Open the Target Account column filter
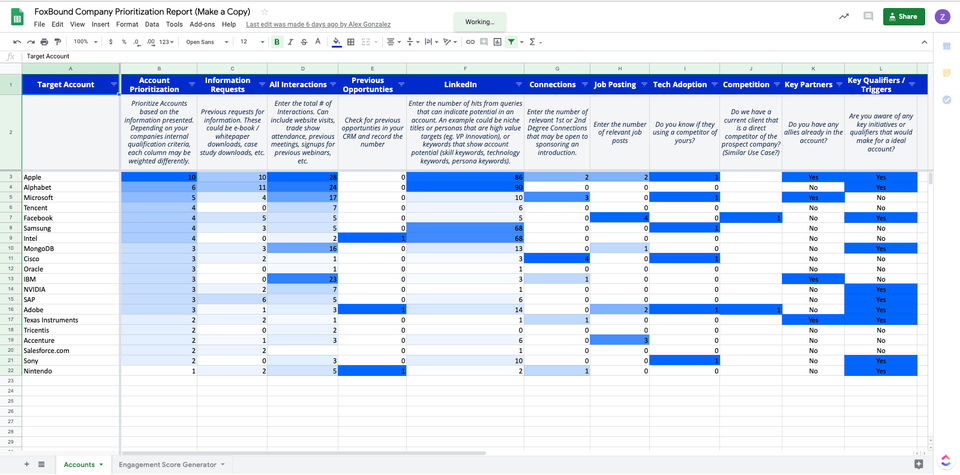960x475 pixels. [x=114, y=84]
